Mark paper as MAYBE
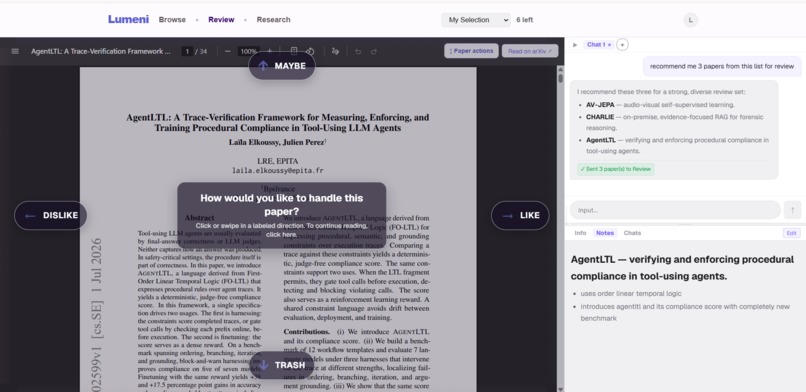Viewport: 806px width, 392px height. [282, 66]
